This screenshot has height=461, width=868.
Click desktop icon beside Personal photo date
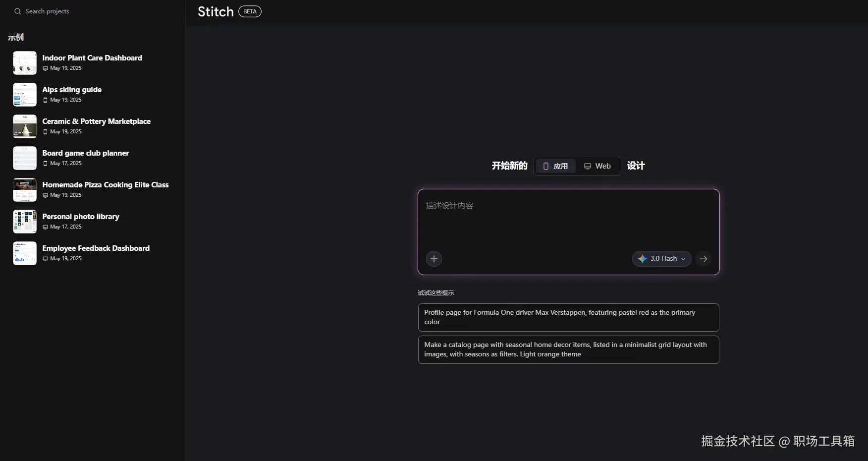[45, 227]
